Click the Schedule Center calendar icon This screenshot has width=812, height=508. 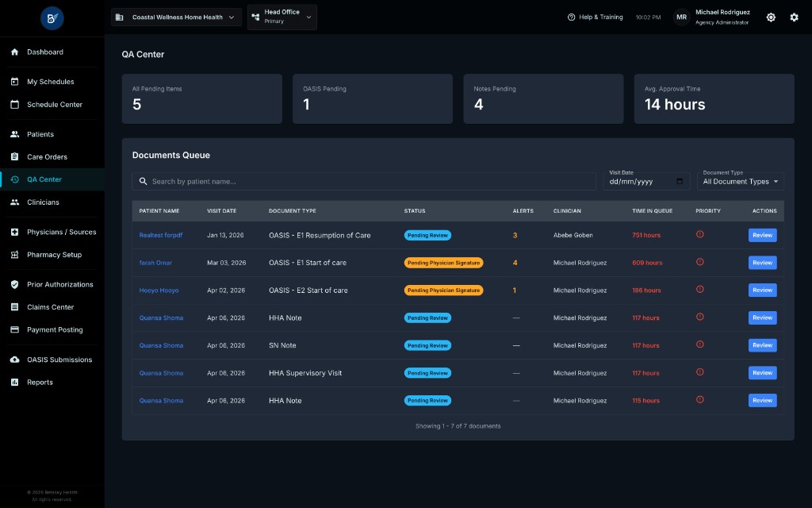pos(14,104)
